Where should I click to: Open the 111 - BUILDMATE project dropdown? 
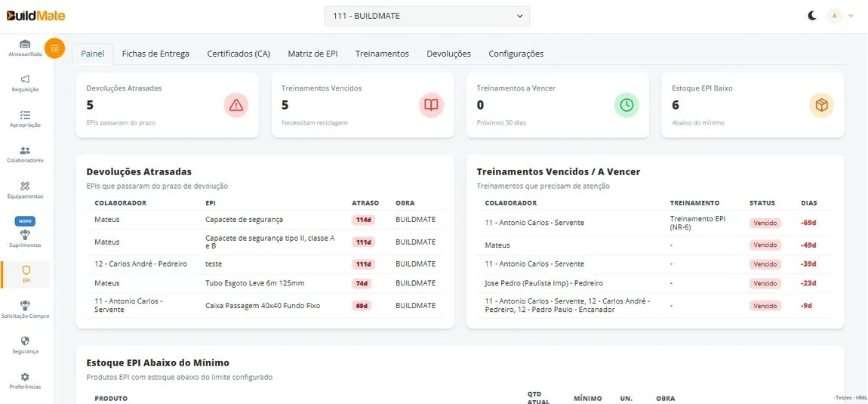pyautogui.click(x=426, y=16)
